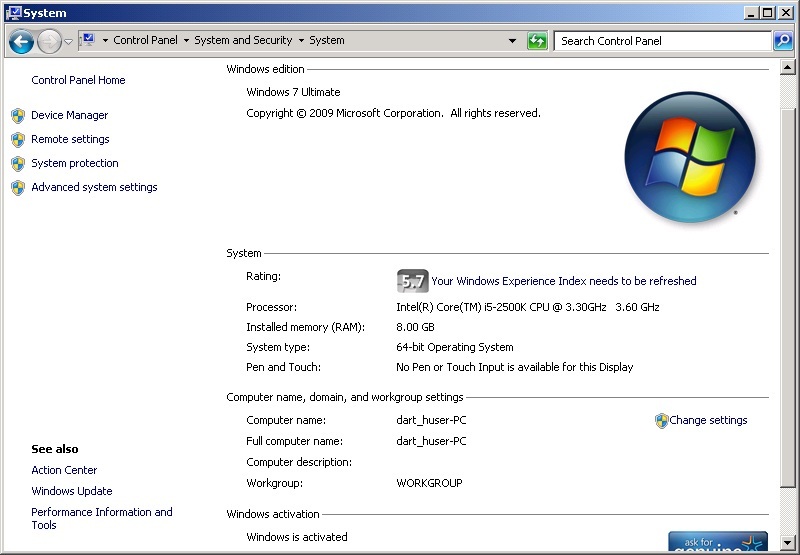The height and width of the screenshot is (555, 800).
Task: Click the shield icon beside System protection
Action: pos(18,164)
